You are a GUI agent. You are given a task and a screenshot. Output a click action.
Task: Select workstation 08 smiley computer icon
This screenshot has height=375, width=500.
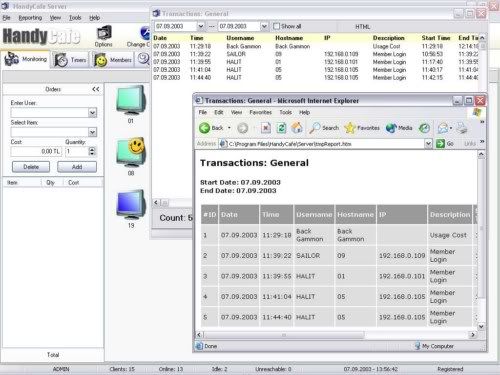pyautogui.click(x=131, y=153)
